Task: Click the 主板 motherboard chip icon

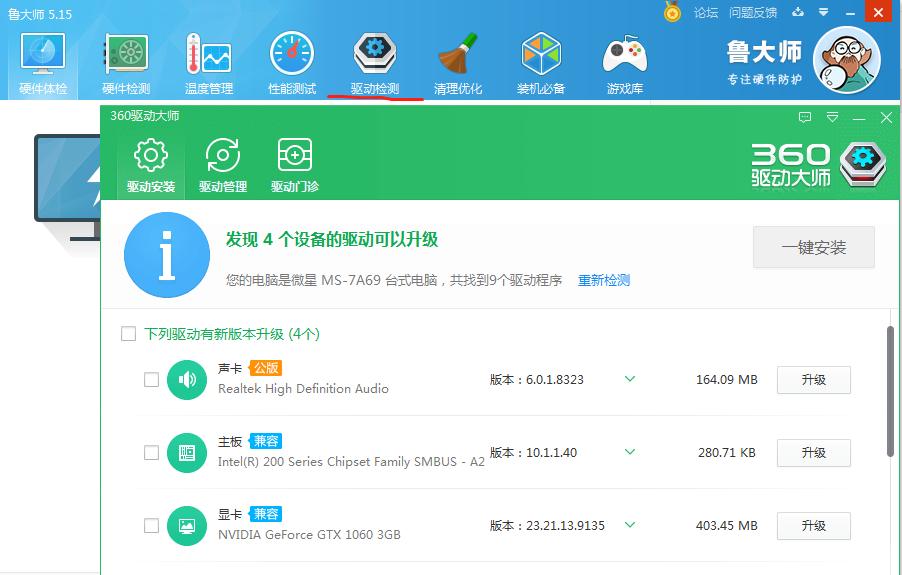Action: click(x=187, y=453)
